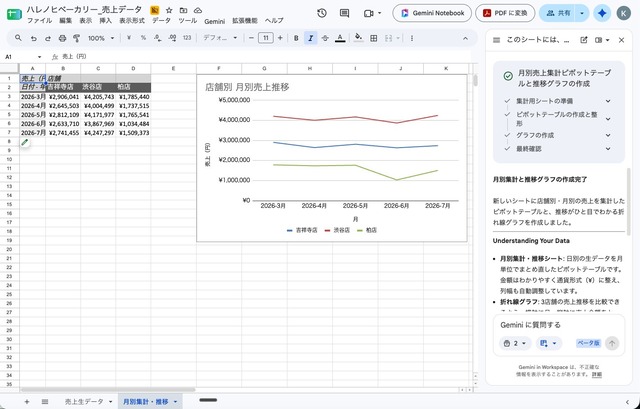Collapse the toolbar with the up chevron
The width and height of the screenshot is (640, 409).
(x=465, y=38)
